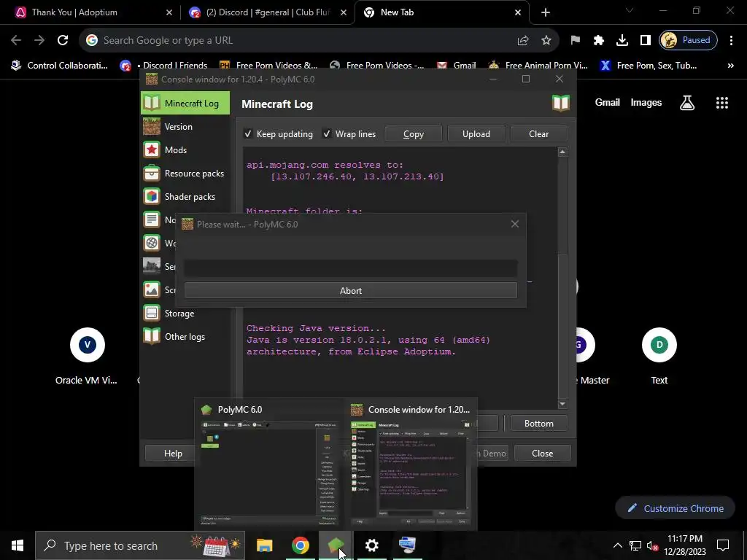Screen dimensions: 747x560
Task: Open Chrome tab search dropdown
Action: [x=630, y=10]
